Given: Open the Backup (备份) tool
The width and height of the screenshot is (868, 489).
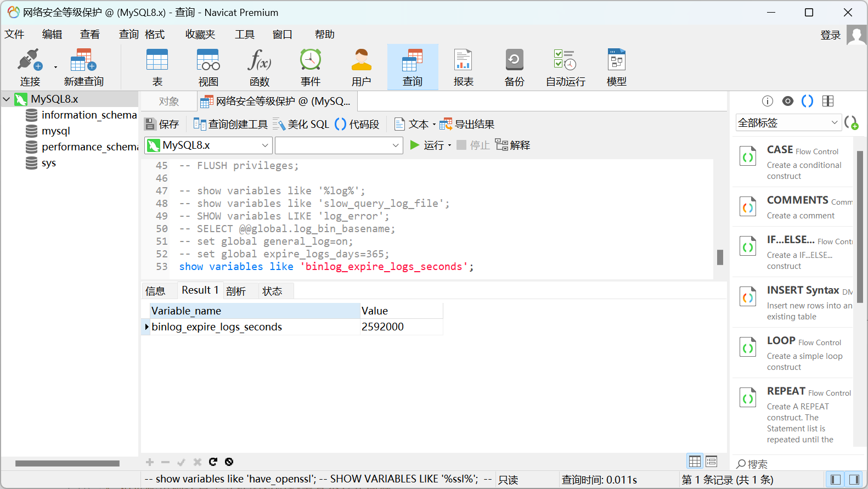Looking at the screenshot, I should 514,67.
